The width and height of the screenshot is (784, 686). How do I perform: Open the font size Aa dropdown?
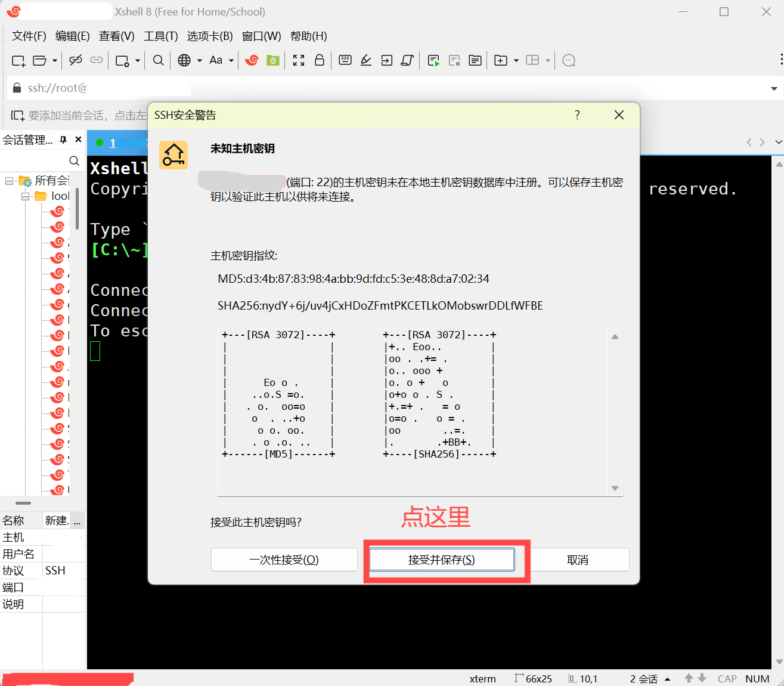pos(231,60)
